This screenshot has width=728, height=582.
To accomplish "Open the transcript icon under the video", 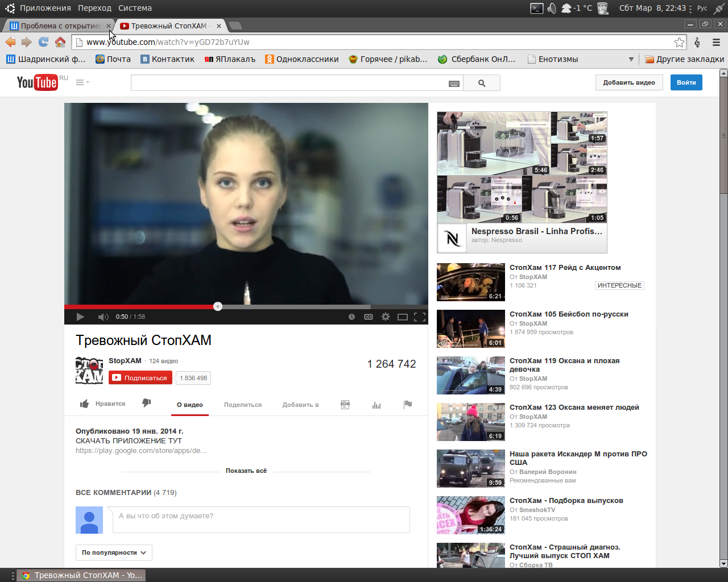I will coord(345,405).
